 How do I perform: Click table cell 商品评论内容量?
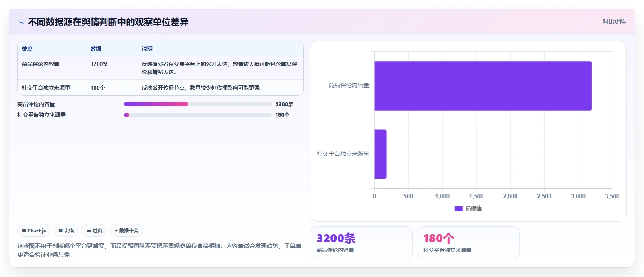(x=41, y=64)
